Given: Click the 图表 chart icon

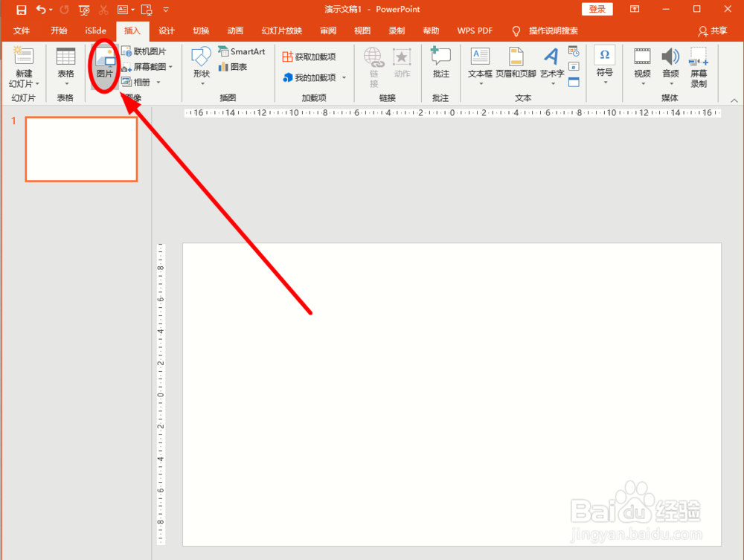Looking at the screenshot, I should click(x=223, y=67).
